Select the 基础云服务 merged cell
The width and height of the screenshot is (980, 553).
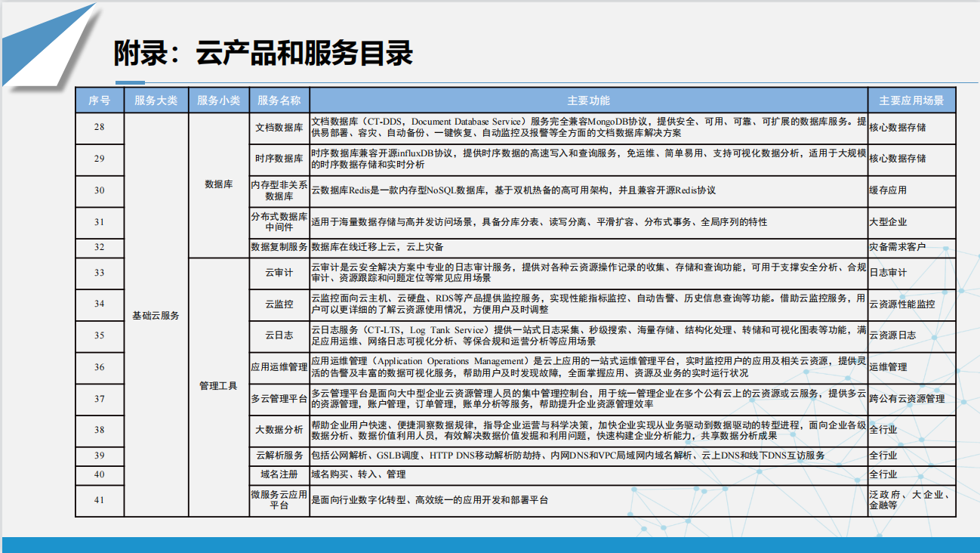coord(156,315)
